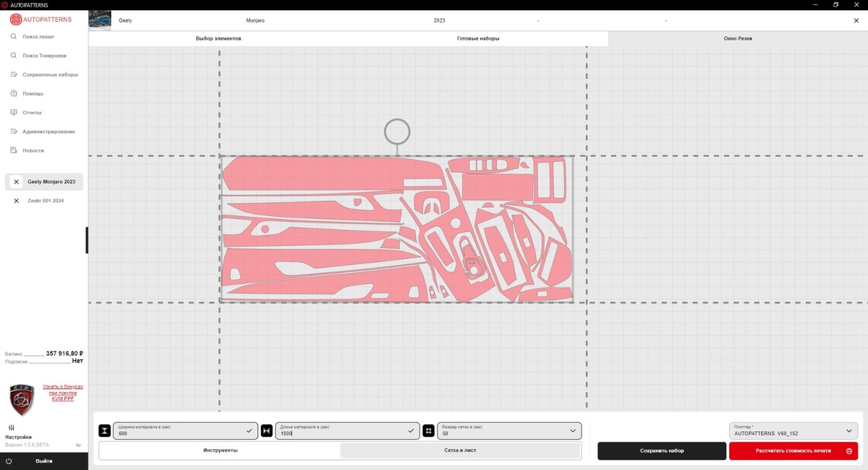868x470 pixels.
Task: Click the sidebar collapse handle
Action: [x=87, y=240]
